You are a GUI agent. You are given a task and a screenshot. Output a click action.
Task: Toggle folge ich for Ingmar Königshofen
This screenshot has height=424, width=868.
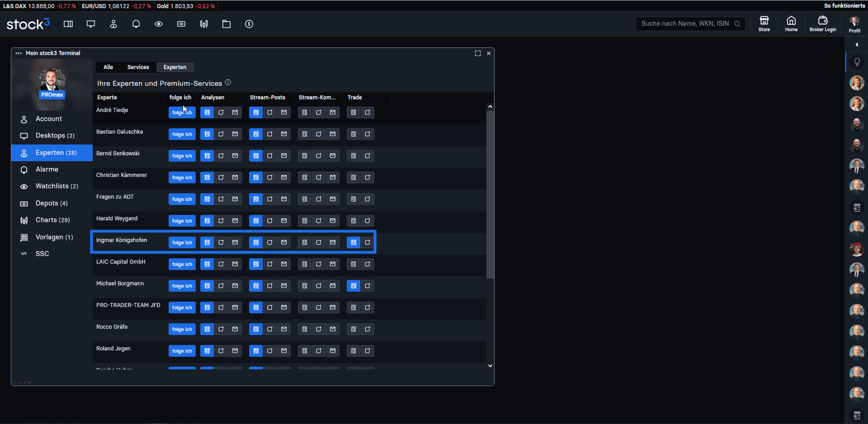pos(182,242)
